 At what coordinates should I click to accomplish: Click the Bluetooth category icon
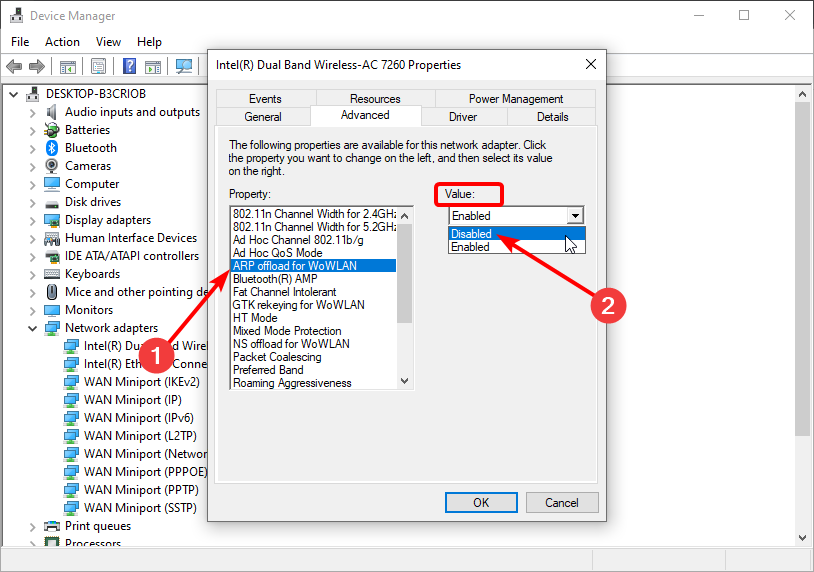[52, 148]
